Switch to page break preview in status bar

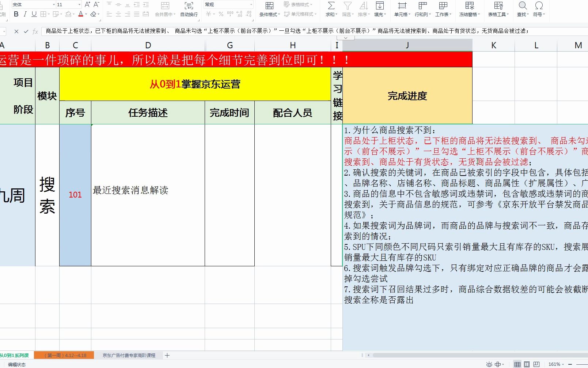coord(536,364)
